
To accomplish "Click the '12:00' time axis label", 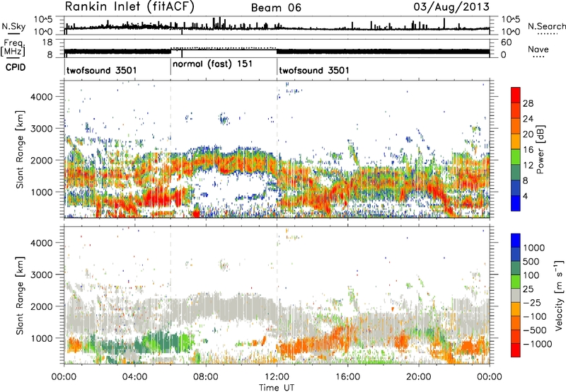I will tap(277, 377).
